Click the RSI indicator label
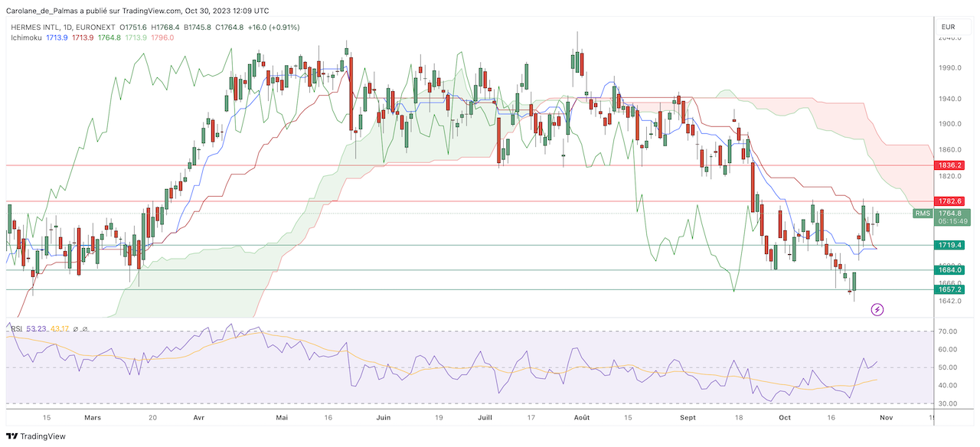The image size is (980, 447). pos(16,329)
